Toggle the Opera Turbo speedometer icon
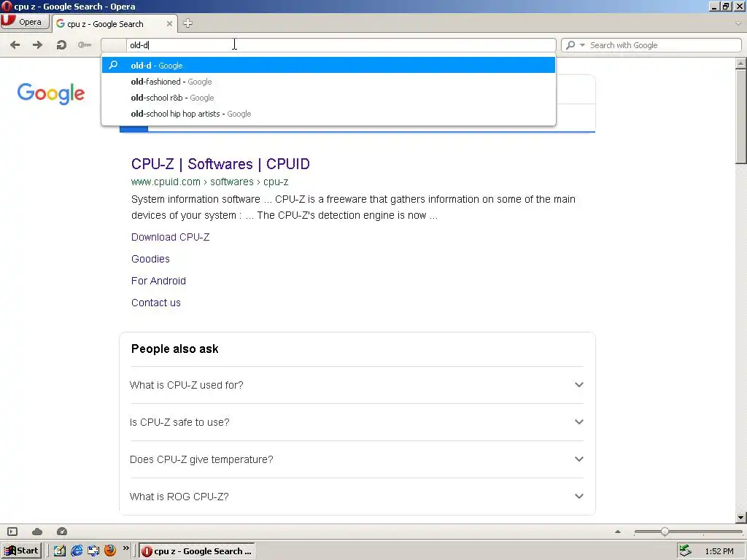This screenshot has width=747, height=560. coord(62,532)
